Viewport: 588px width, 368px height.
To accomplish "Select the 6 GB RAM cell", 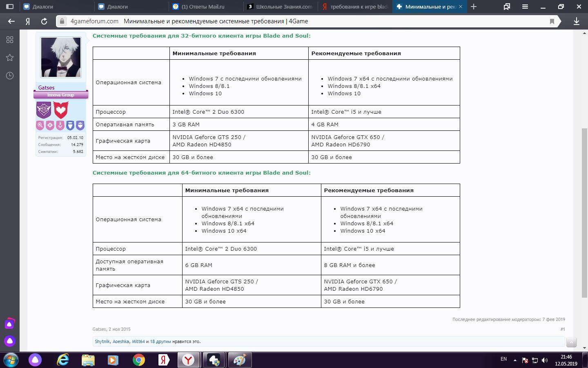I will [x=252, y=265].
